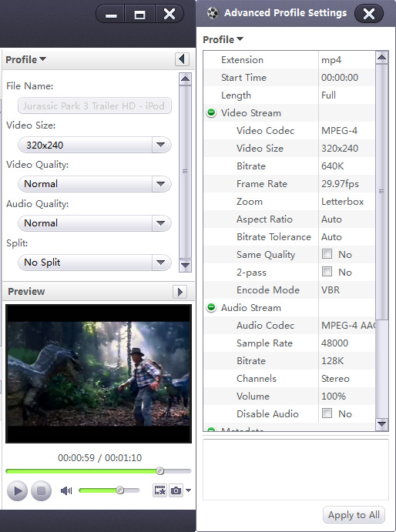Viewport: 396px width, 532px height.
Task: Click the description text box below settings list
Action: [296, 470]
